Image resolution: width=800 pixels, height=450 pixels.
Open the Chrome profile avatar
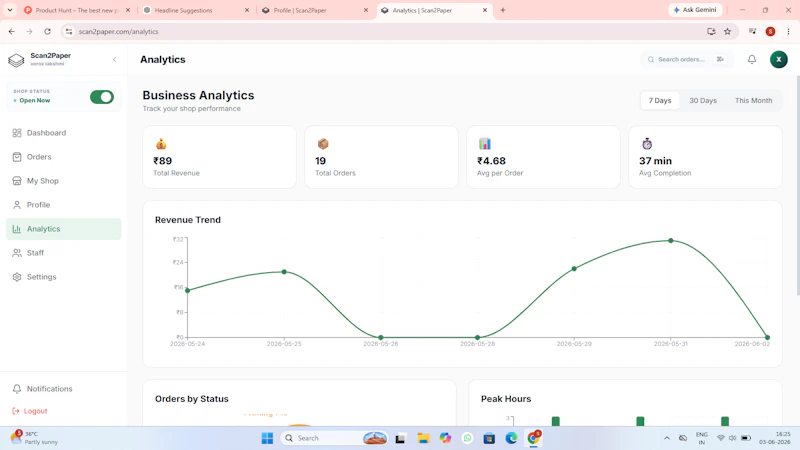click(x=770, y=32)
